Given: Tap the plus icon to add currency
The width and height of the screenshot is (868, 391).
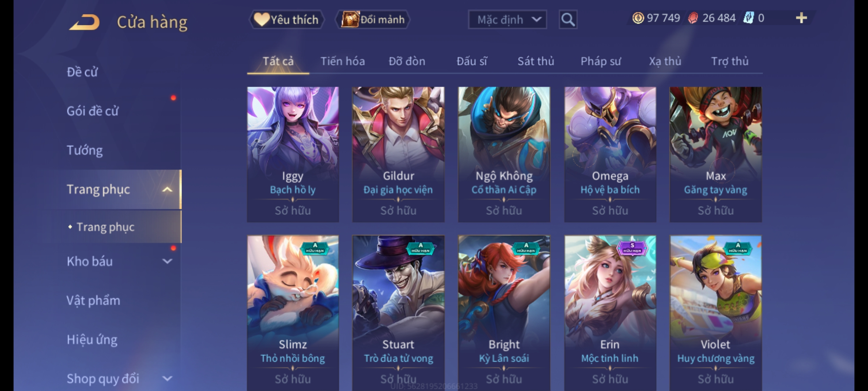Looking at the screenshot, I should coord(801,18).
